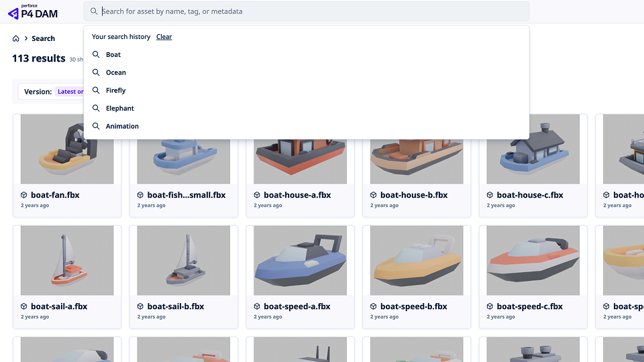Open the boat-speed-b.fbx thumbnail
The width and height of the screenshot is (644, 362).
click(x=417, y=260)
